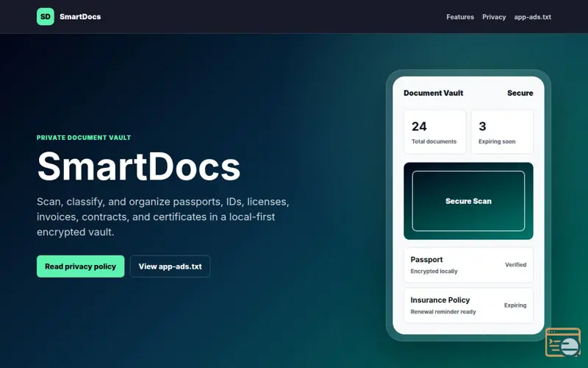Click the Secure status label
Viewport: 588px width, 368px height.
[x=520, y=93]
